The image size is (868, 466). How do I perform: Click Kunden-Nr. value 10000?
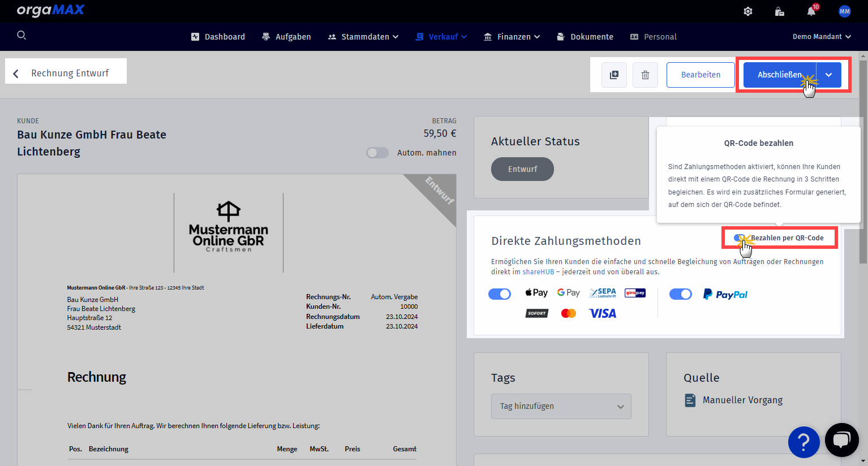tap(409, 307)
